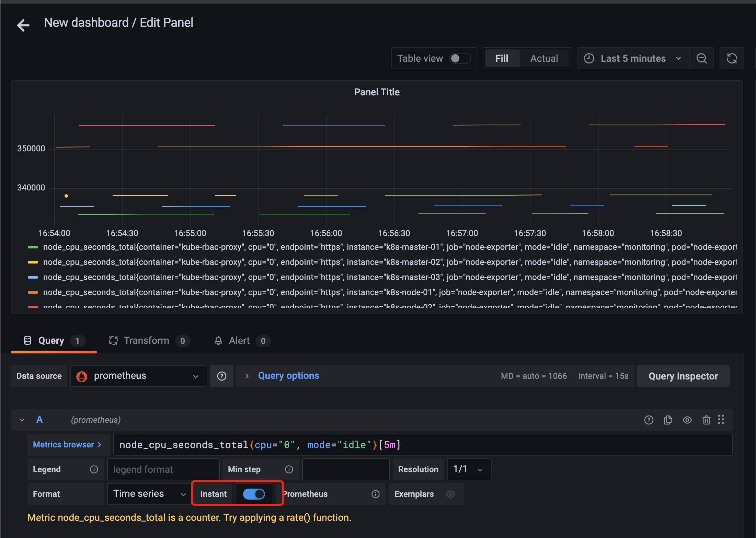Click the Interval = 15s text

tap(603, 376)
